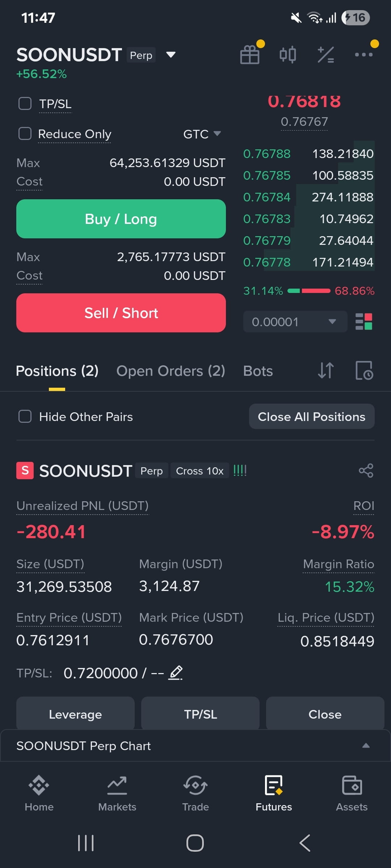The width and height of the screenshot is (391, 868).
Task: Edit the TP/SL value with pencil icon
Action: coord(176,673)
